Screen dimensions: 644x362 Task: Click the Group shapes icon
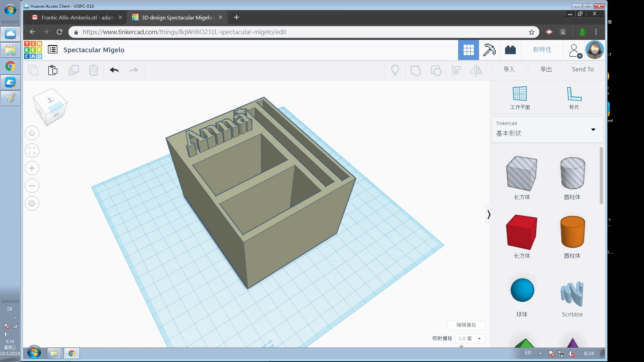click(x=416, y=70)
